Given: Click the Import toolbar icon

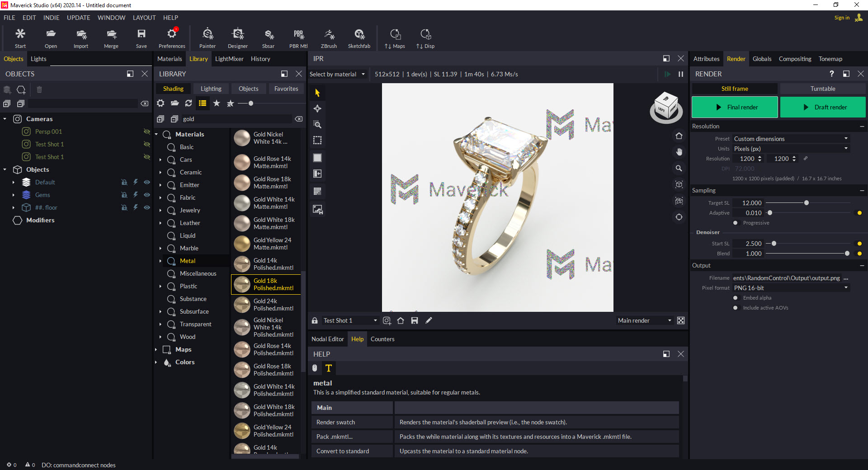Looking at the screenshot, I should click(x=81, y=38).
